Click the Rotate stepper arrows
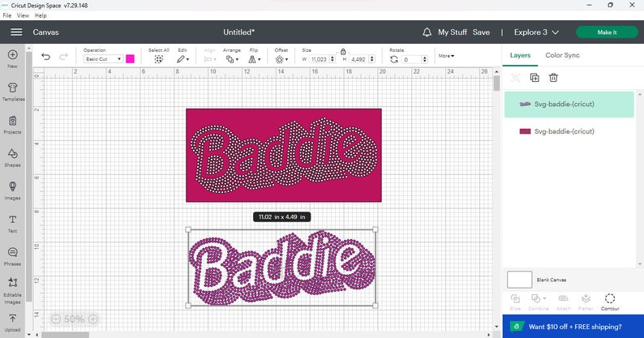Screen dimensions: 644x338 (x=425, y=59)
